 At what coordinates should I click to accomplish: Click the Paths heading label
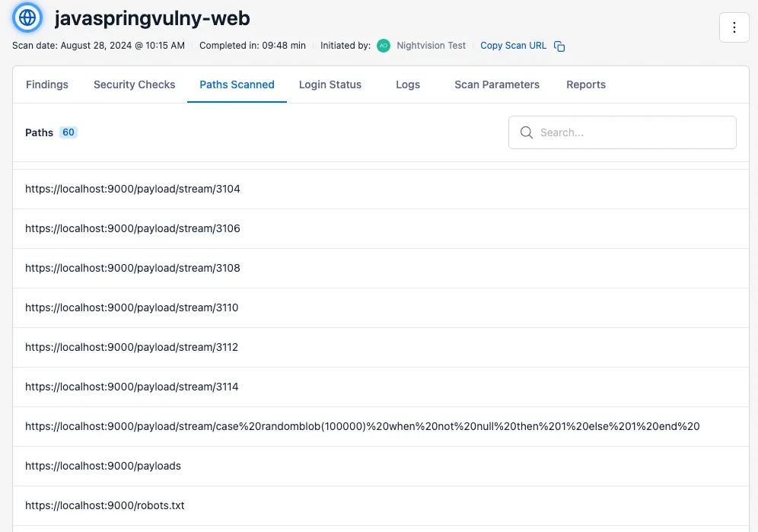tap(39, 132)
